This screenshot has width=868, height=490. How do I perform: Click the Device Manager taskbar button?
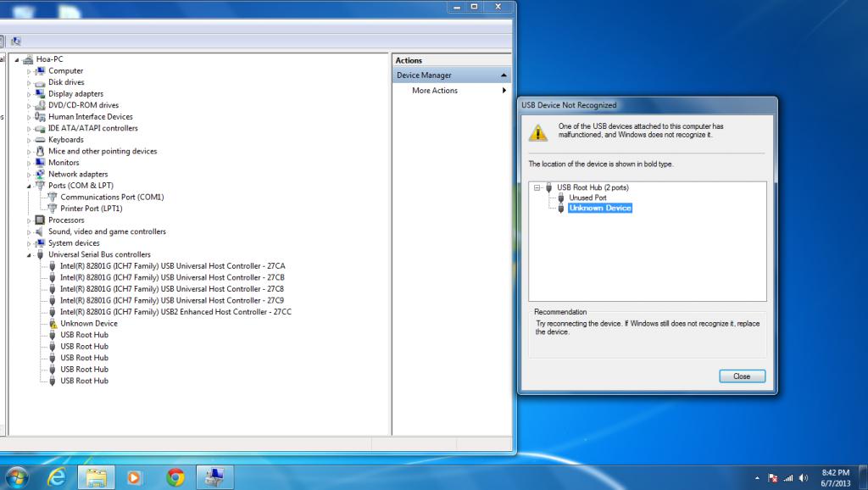point(214,477)
